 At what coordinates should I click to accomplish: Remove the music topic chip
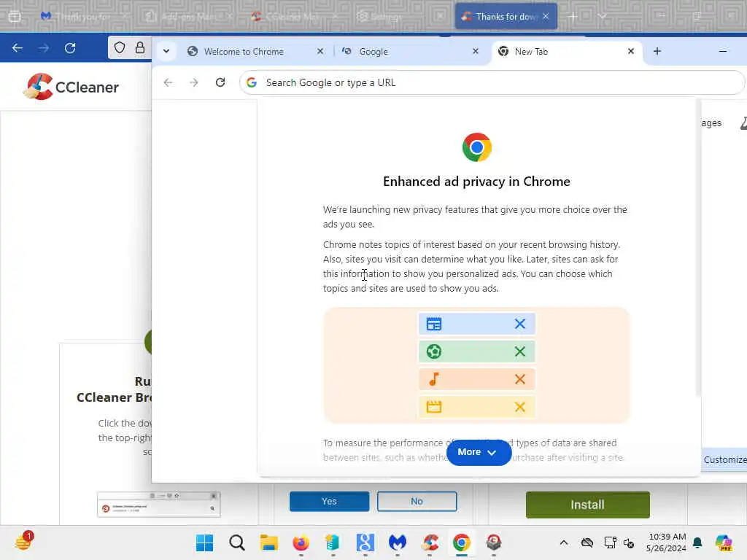point(519,379)
